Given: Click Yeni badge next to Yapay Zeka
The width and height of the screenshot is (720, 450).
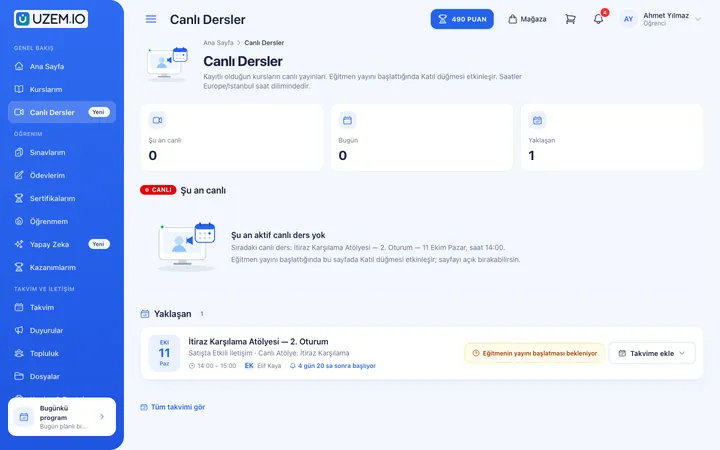Looking at the screenshot, I should point(99,244).
